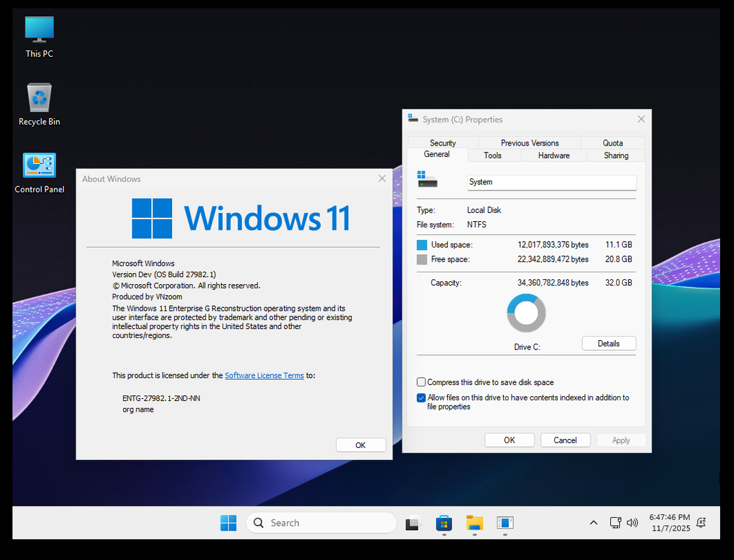Select the Control Panel desktop icon
Image resolution: width=734 pixels, height=560 pixels.
(39, 173)
